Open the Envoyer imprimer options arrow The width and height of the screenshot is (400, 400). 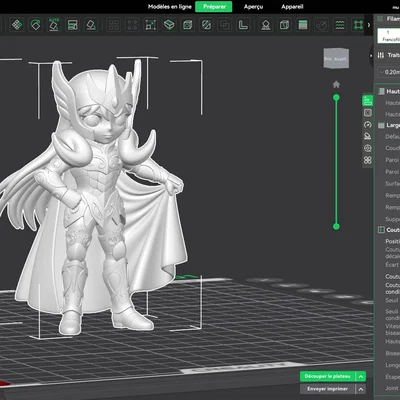point(361,389)
